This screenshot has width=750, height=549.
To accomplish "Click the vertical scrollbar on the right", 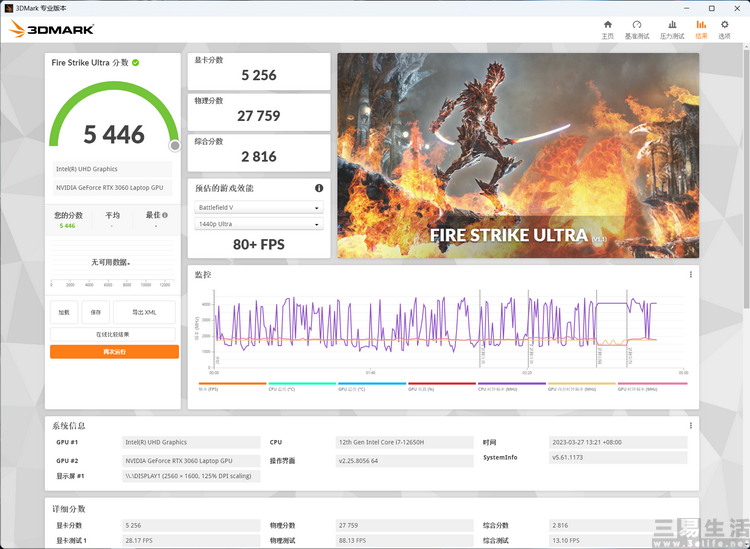I will pos(746,177).
